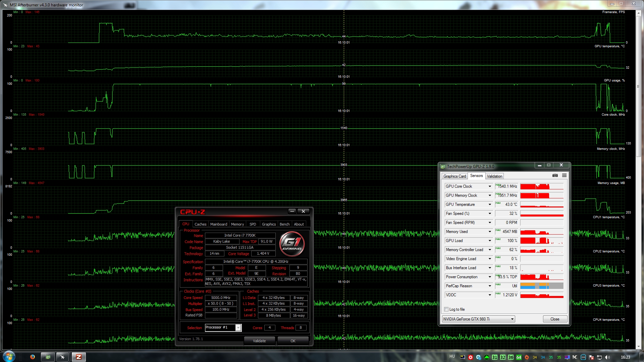Enable the Log to file checkbox
Viewport: 644px width, 362px height.
(446, 309)
